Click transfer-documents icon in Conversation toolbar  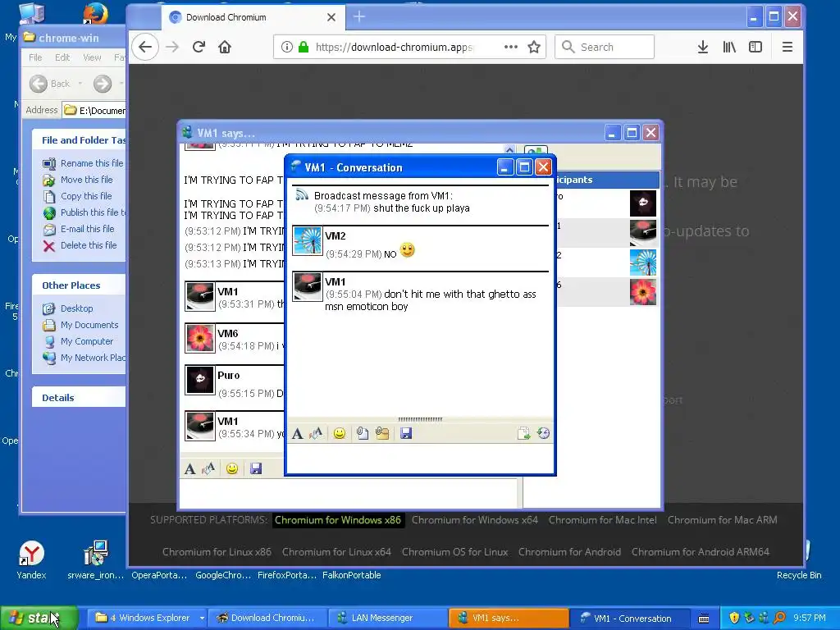[524, 433]
